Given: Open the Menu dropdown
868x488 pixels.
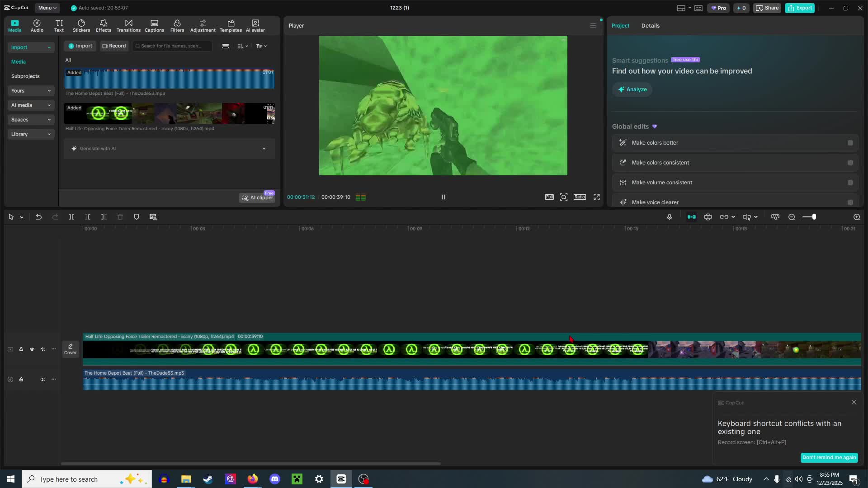Looking at the screenshot, I should pyautogui.click(x=47, y=8).
